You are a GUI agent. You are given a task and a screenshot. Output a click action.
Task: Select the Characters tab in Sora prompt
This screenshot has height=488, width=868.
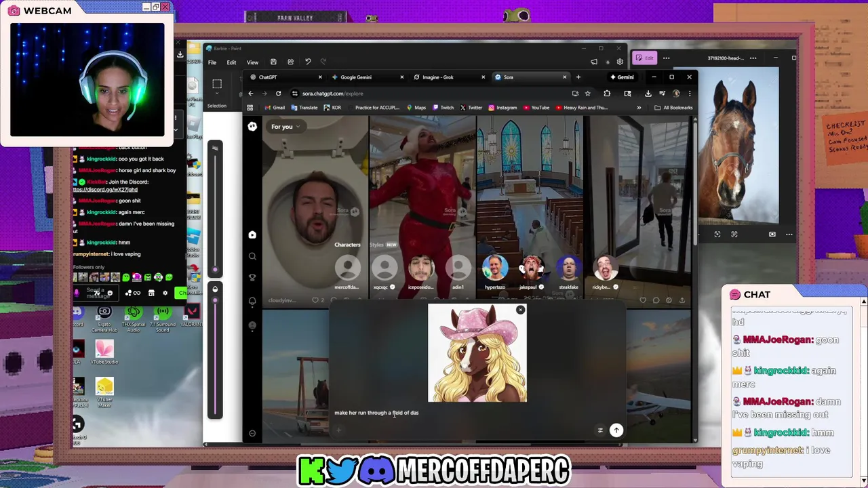[x=347, y=245]
